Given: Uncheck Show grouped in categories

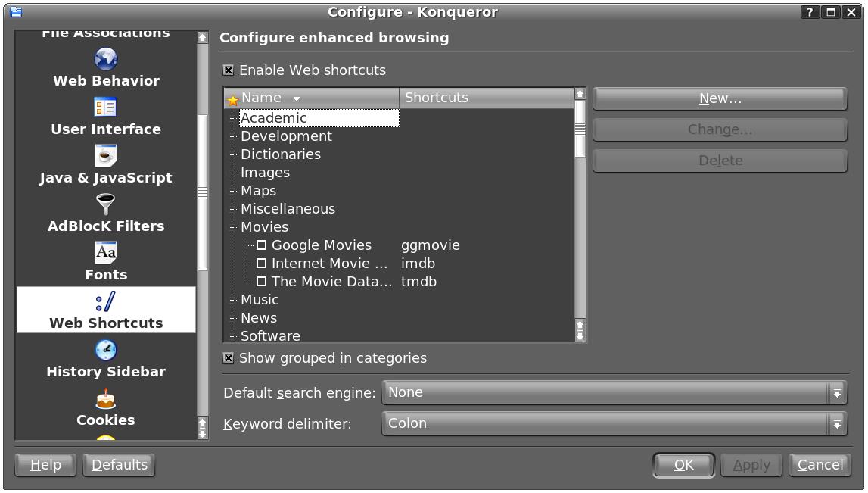Looking at the screenshot, I should click(x=229, y=358).
